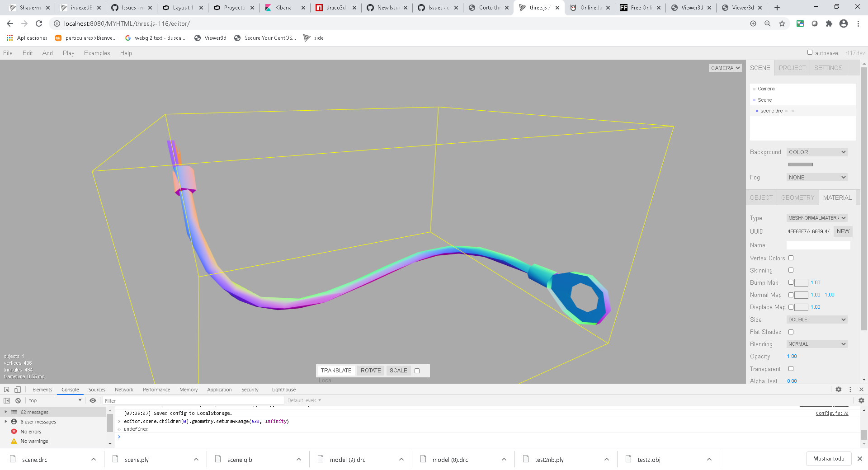Select the inspect element tool in DevTools
This screenshot has height=470, width=868.
click(x=6, y=389)
